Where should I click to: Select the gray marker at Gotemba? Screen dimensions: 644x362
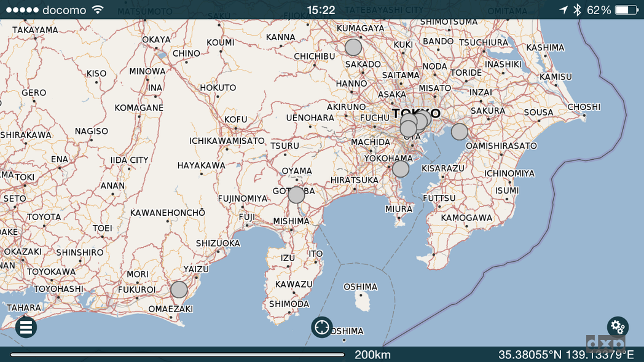tap(296, 195)
